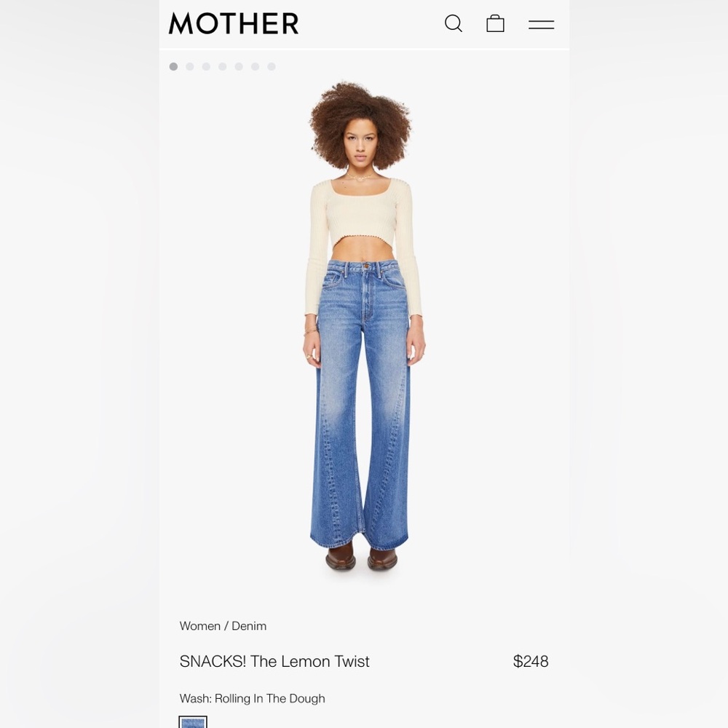This screenshot has height=728, width=728.
Task: Select the fourth carousel dot
Action: click(x=222, y=66)
